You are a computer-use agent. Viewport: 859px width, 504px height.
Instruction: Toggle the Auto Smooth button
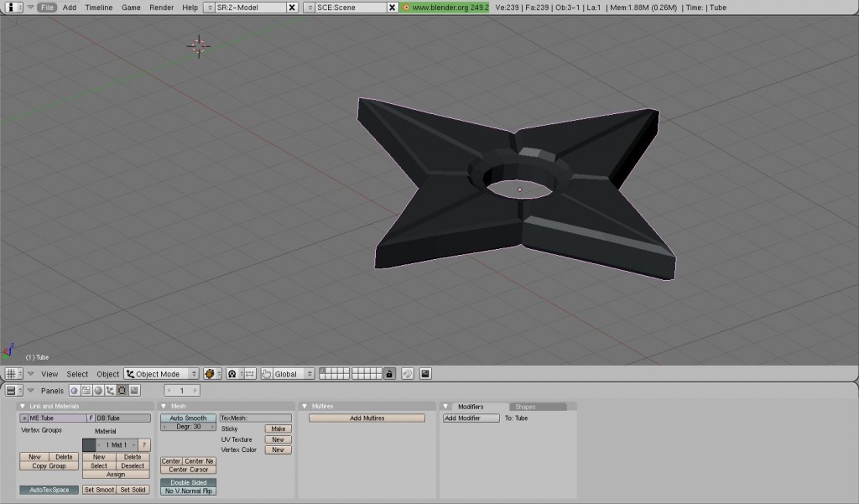tap(188, 418)
